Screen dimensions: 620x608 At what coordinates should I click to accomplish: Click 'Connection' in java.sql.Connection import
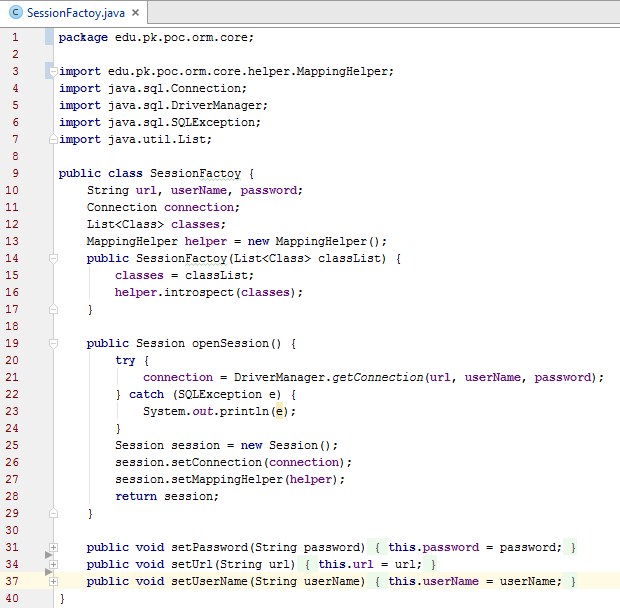(x=206, y=88)
